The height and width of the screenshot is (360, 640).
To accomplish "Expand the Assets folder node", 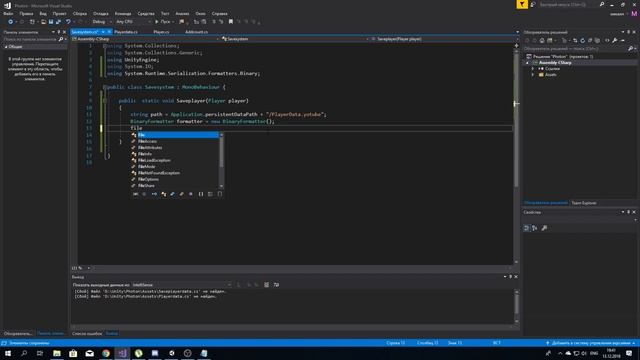I will (533, 75).
